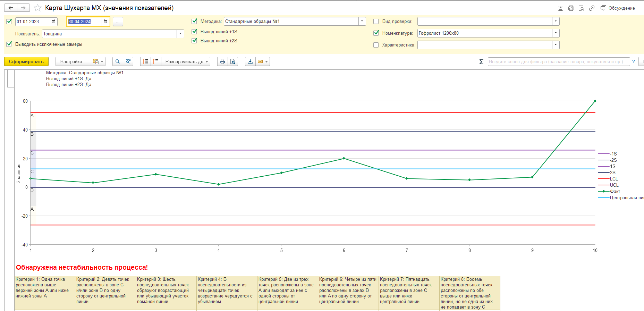Click the Обнаружена нестабильность процесса warning text
This screenshot has height=311, width=644.
click(82, 267)
